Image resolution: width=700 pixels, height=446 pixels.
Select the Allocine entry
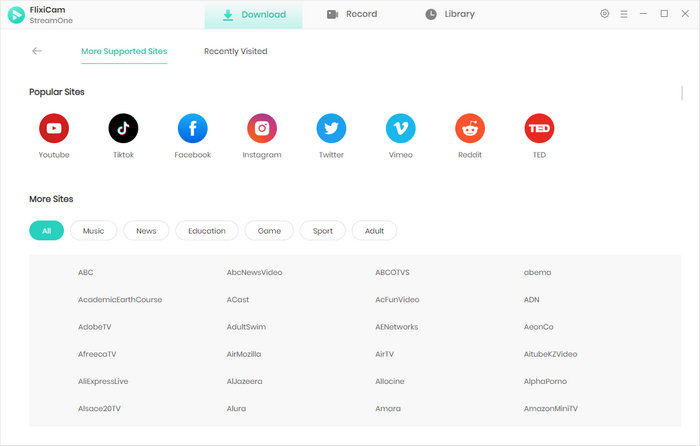click(x=390, y=381)
